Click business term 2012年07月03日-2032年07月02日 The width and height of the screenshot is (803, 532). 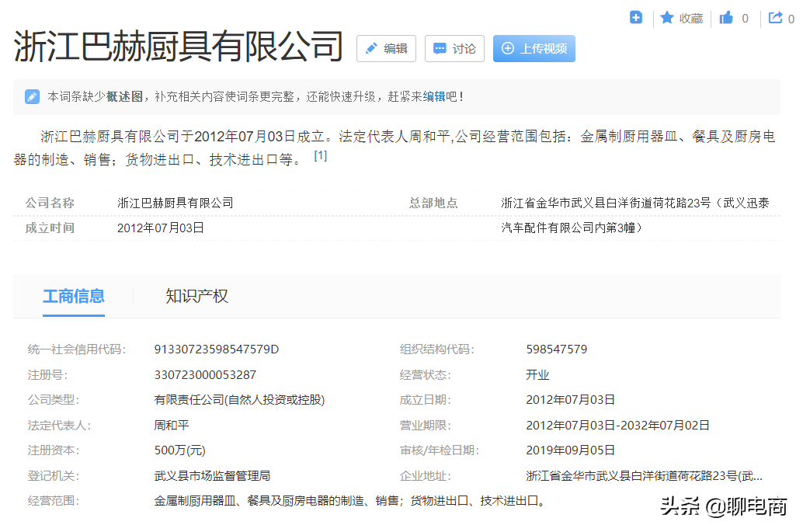[x=617, y=425]
